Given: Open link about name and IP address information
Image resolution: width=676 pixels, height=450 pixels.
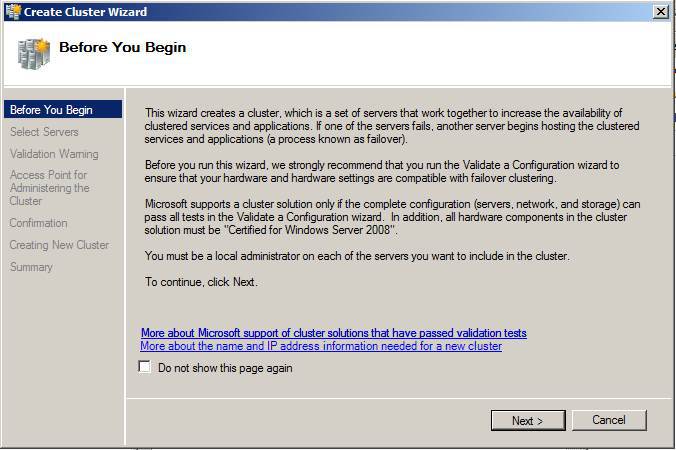Looking at the screenshot, I should (321, 346).
